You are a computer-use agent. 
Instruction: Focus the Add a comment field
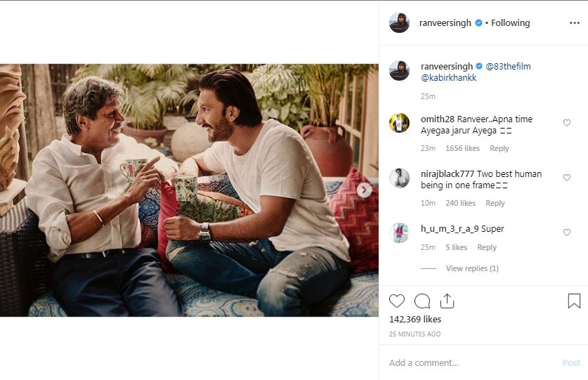tap(471, 362)
